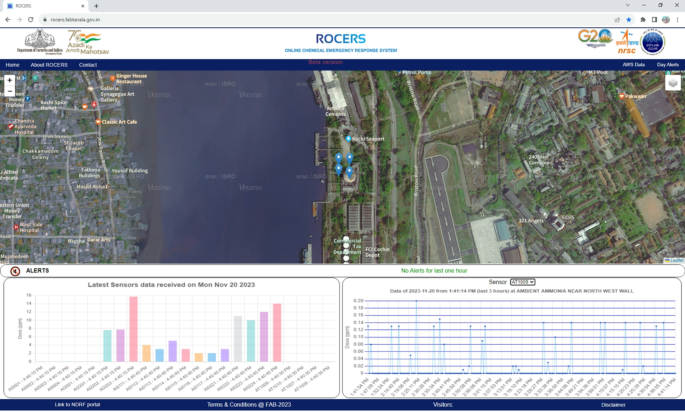
Task: Follow the Link to NDRF portal
Action: [x=77, y=404]
